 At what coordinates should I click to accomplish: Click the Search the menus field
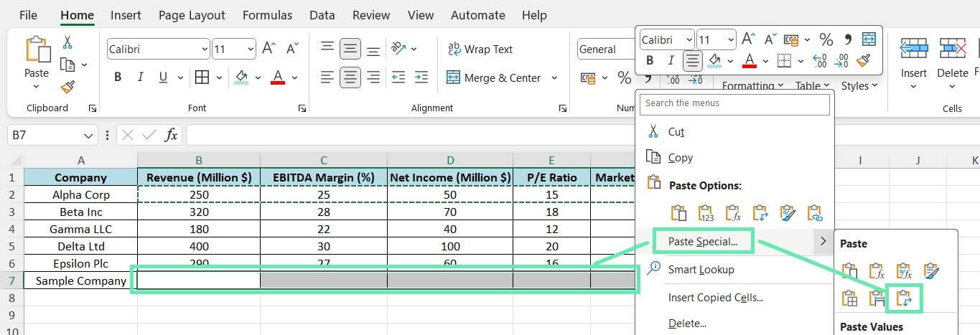735,103
